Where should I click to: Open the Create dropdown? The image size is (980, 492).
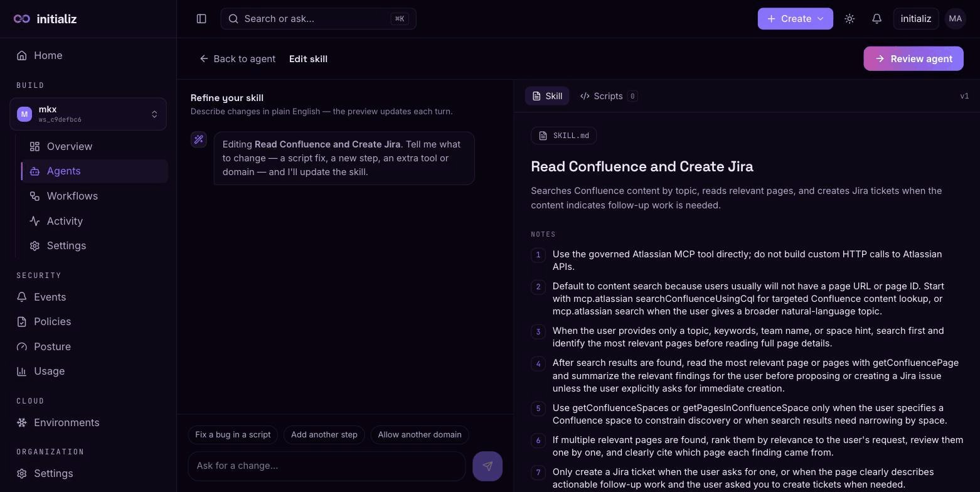coord(795,19)
